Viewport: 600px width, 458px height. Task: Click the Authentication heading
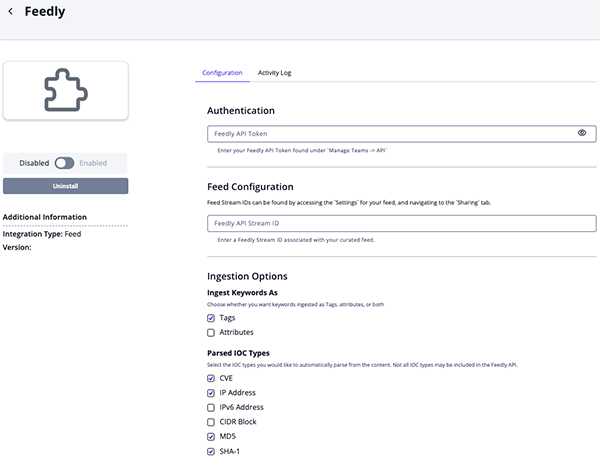coord(241,111)
